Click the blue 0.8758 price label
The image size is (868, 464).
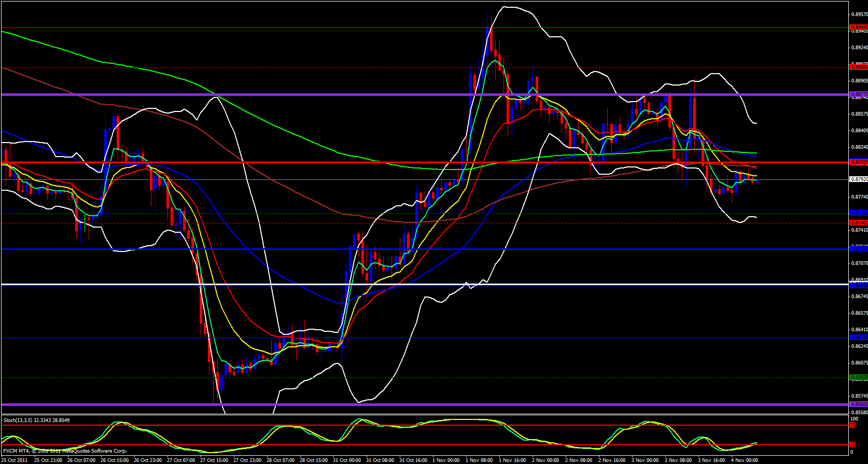pyautogui.click(x=858, y=213)
